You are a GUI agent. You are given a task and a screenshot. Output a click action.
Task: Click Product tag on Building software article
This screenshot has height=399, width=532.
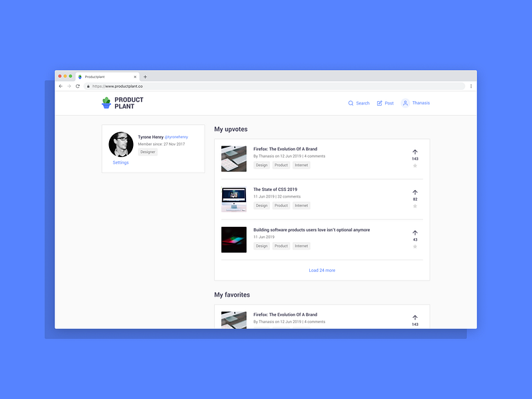281,246
